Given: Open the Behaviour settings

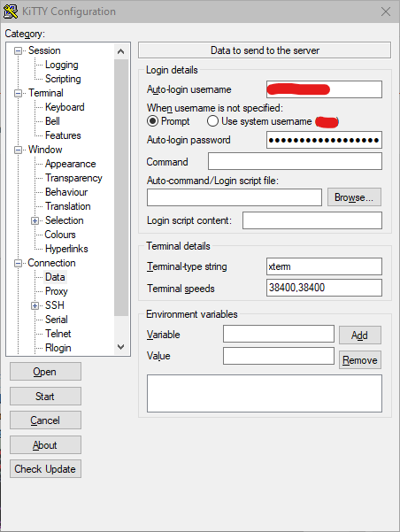Looking at the screenshot, I should [66, 192].
